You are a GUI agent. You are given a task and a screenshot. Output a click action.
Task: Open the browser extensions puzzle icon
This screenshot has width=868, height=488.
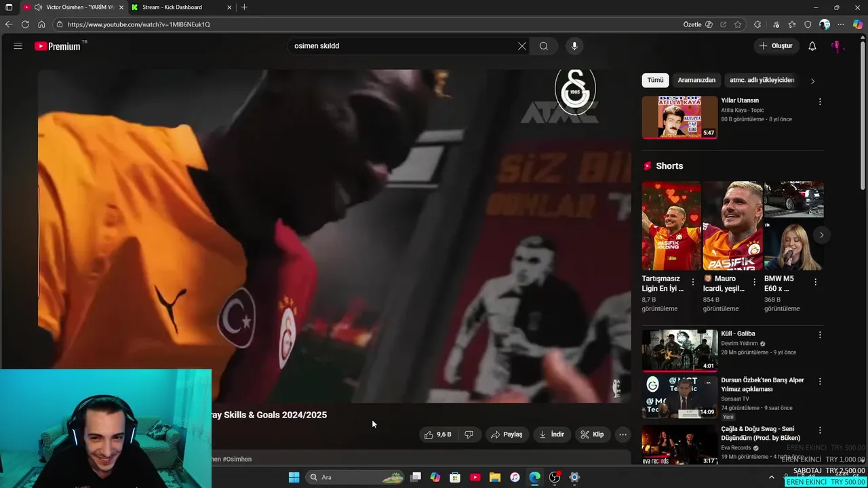click(757, 24)
